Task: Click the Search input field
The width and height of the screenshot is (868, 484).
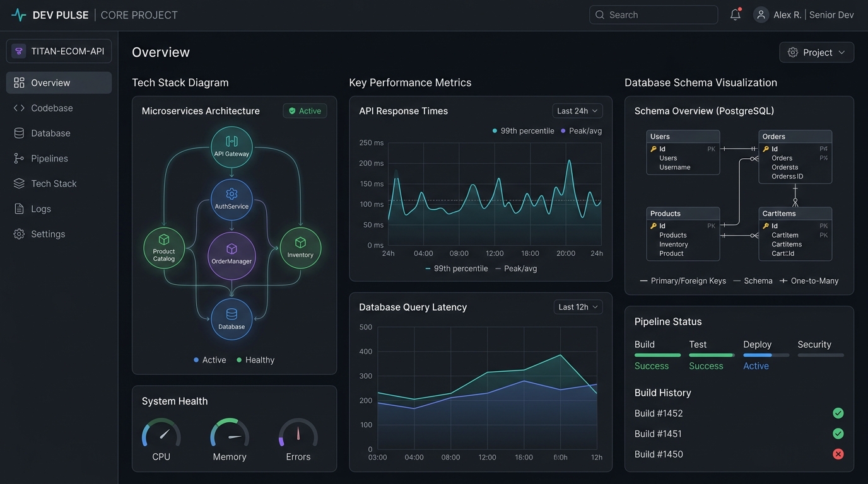Action: [x=654, y=14]
